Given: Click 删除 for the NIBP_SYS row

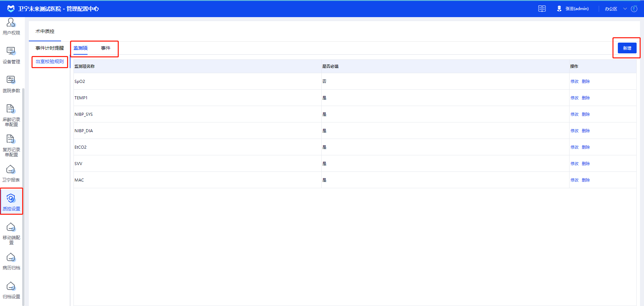Looking at the screenshot, I should [x=586, y=114].
